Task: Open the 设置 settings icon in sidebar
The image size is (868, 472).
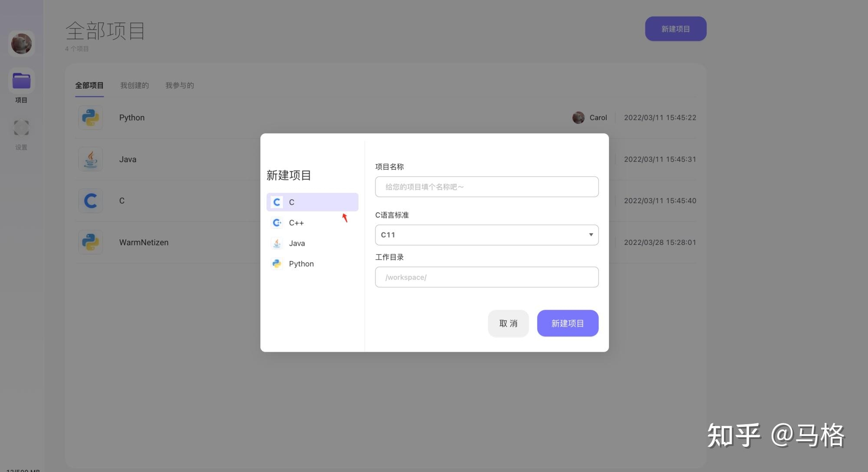Action: coord(21,127)
